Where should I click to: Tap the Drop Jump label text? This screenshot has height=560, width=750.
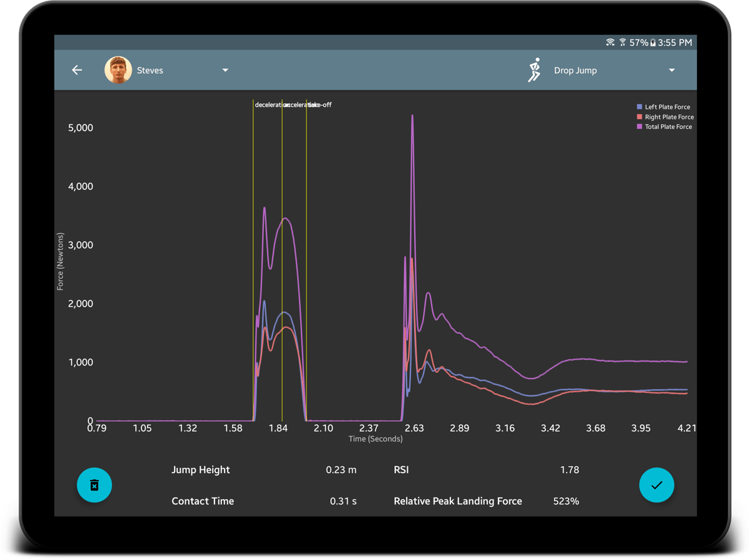tap(575, 71)
